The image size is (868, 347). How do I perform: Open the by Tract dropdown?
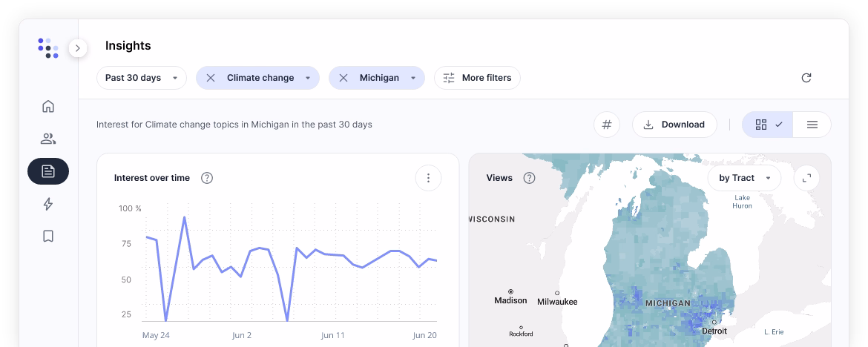click(x=744, y=178)
